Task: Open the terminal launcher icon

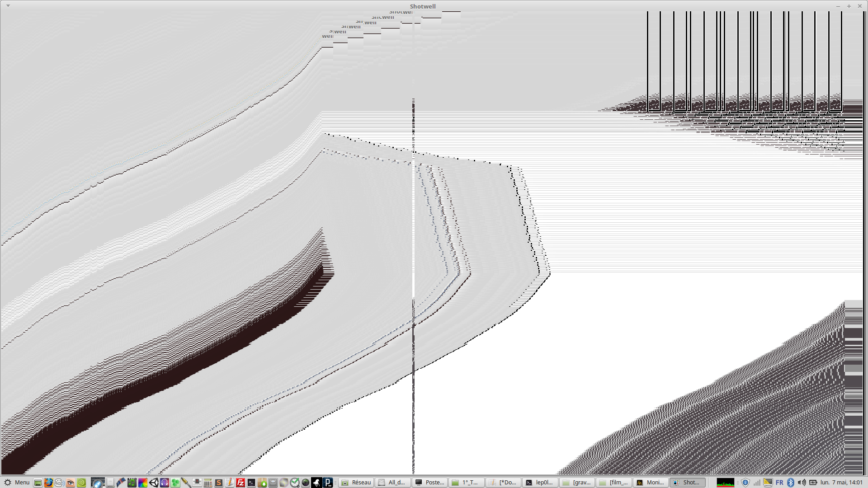Action: coord(251,483)
